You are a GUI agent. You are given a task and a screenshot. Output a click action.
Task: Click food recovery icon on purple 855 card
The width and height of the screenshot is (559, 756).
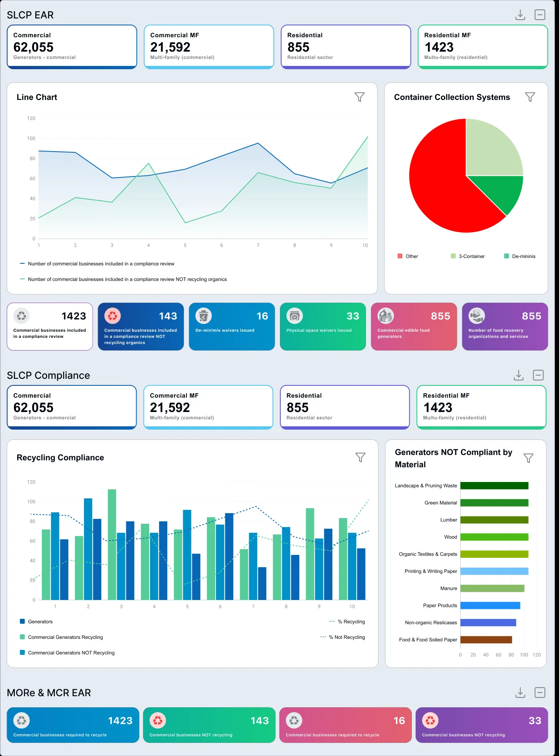[x=477, y=316]
